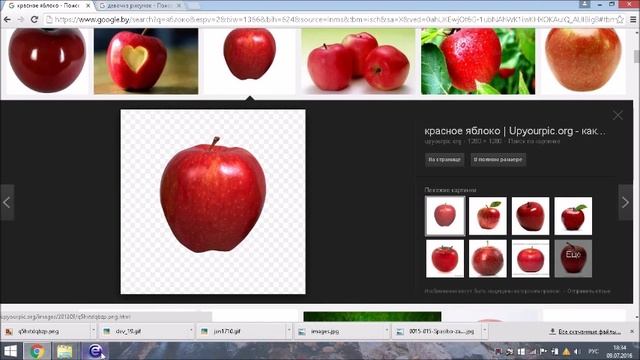The height and width of the screenshot is (360, 640).
Task: Click the 'На страницу' visit page button
Action: tap(444, 160)
